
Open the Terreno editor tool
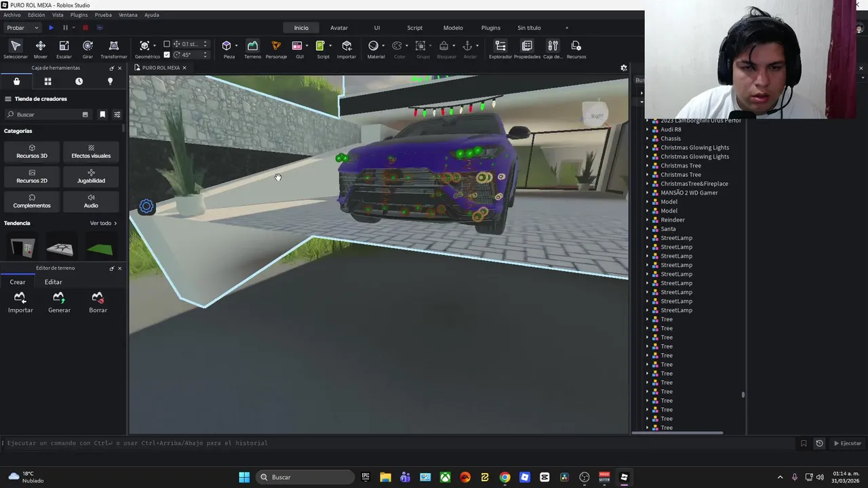pos(252,49)
